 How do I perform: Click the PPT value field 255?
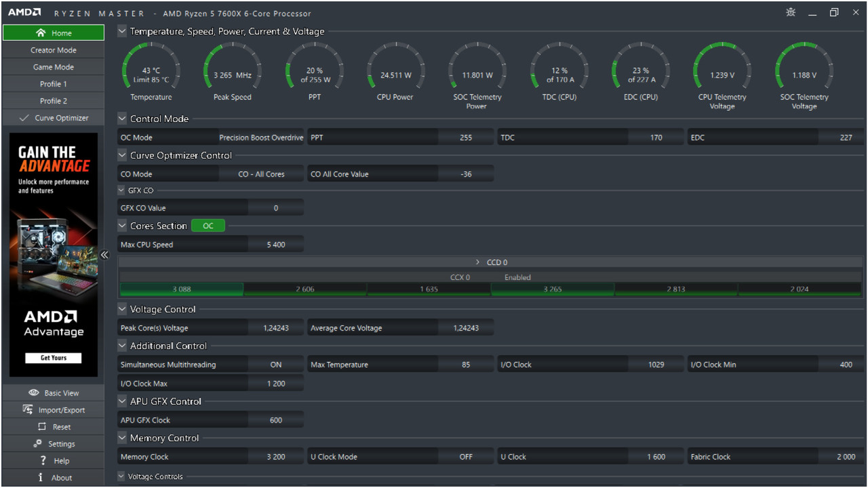[466, 138]
